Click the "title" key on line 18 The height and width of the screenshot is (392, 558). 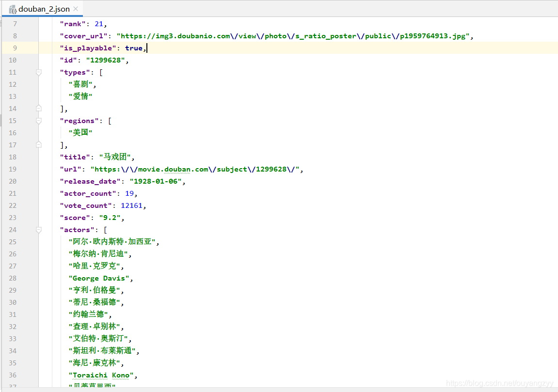point(75,157)
